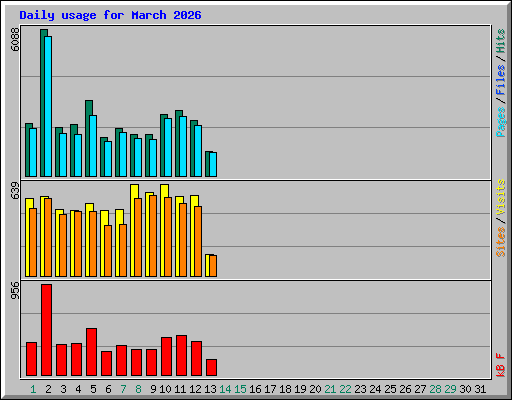This screenshot has height=400, width=512.
Task: Click the 'Visits' legend label
Action: (501, 197)
